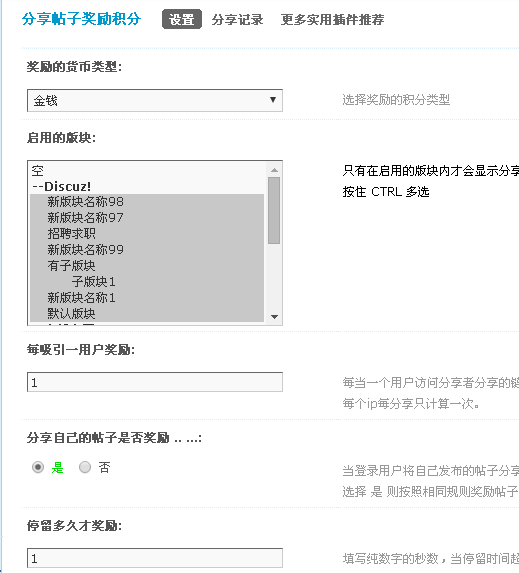Select 否 radio for sharing own posts

pos(85,467)
